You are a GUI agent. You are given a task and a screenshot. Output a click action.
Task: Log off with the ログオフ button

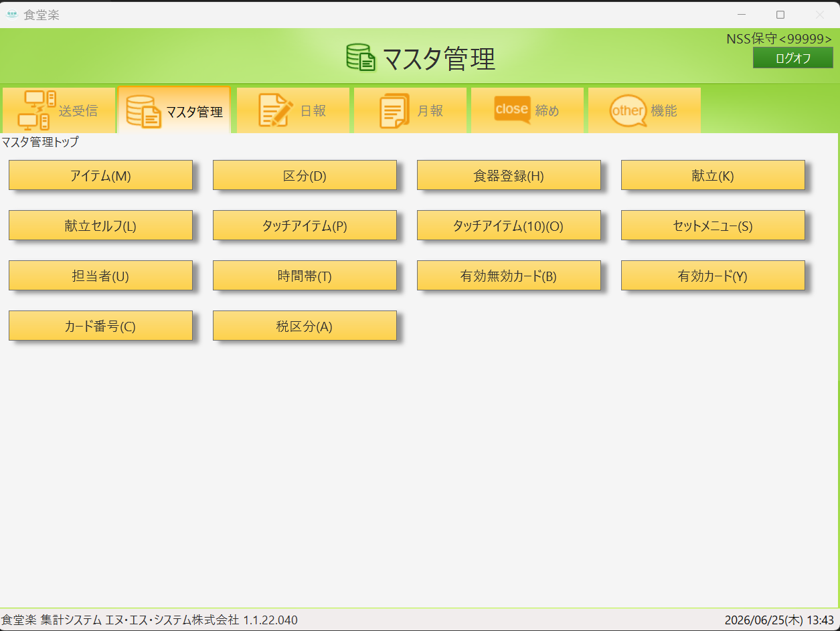[793, 58]
